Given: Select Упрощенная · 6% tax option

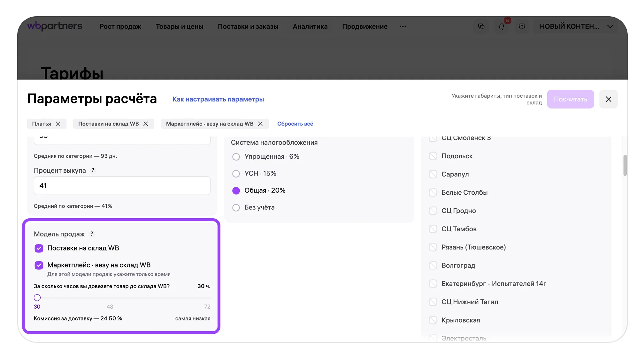Looking at the screenshot, I should [x=236, y=157].
